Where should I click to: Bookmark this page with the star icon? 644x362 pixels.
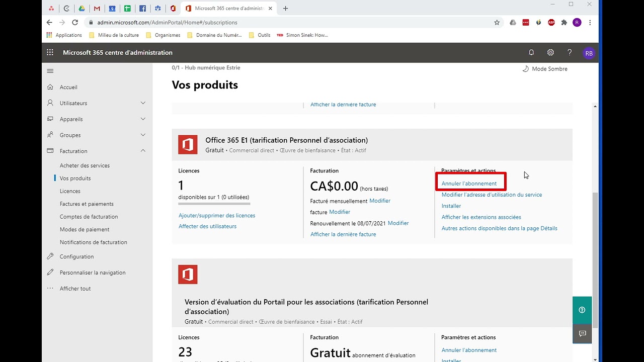tap(497, 22)
